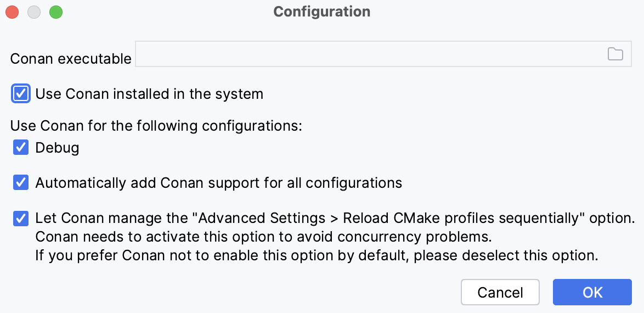The image size is (644, 313).
Task: Confirm the dialog with OK
Action: coord(592,292)
